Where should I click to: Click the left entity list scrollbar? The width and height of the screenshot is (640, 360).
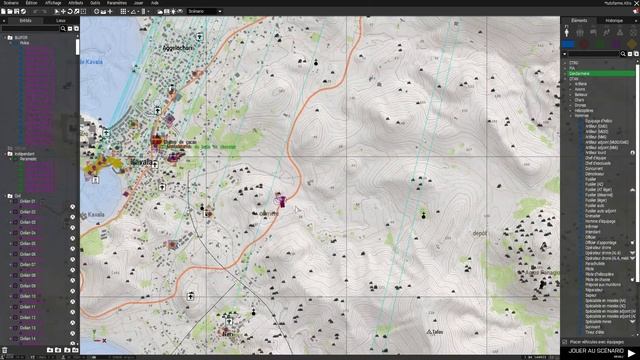(x=78, y=47)
